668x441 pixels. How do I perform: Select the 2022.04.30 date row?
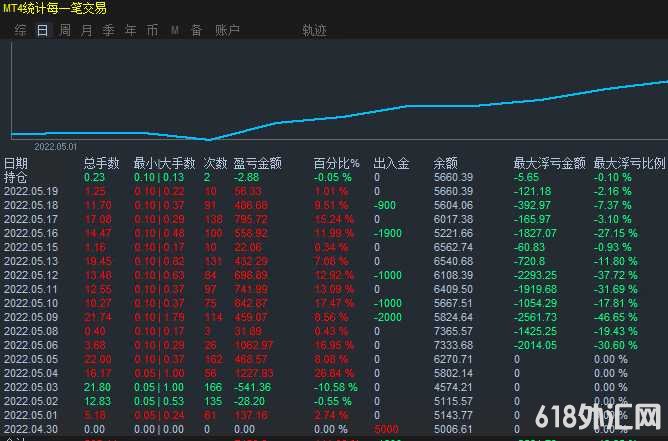31,429
